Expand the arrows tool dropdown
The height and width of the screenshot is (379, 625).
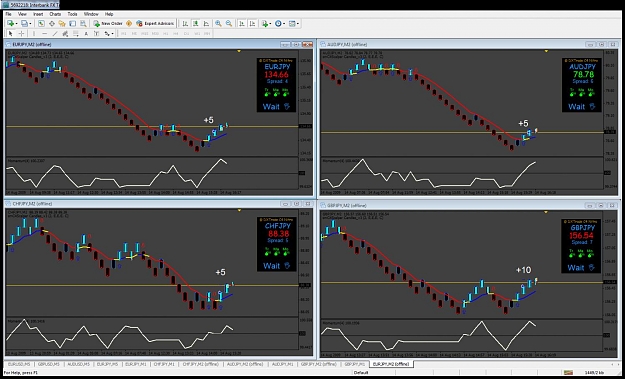point(112,34)
